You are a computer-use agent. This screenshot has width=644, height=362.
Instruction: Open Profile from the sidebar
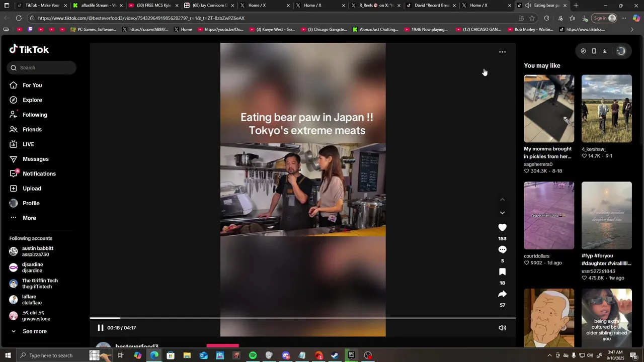point(31,203)
